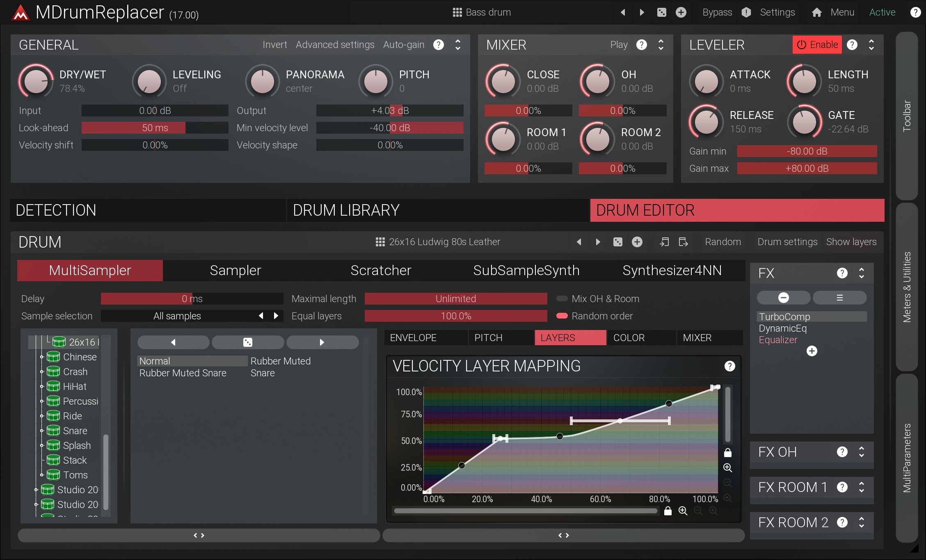
Task: Open the Settings button
Action: [777, 12]
